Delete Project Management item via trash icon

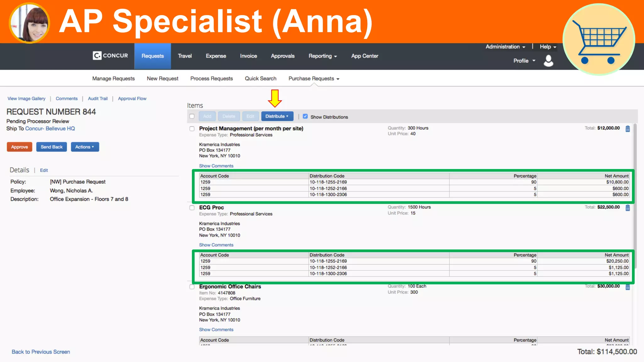[628, 129]
